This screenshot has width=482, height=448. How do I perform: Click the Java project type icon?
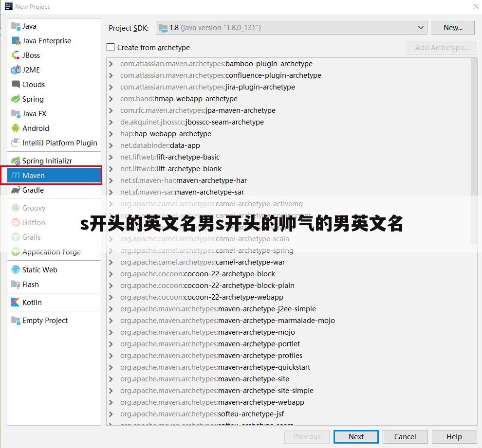tap(16, 26)
